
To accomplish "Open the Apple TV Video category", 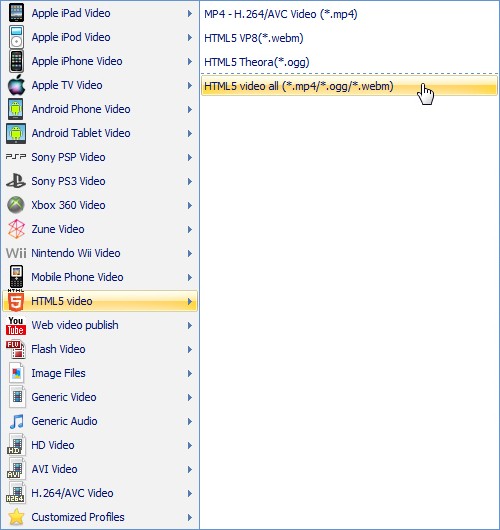I will coord(100,85).
